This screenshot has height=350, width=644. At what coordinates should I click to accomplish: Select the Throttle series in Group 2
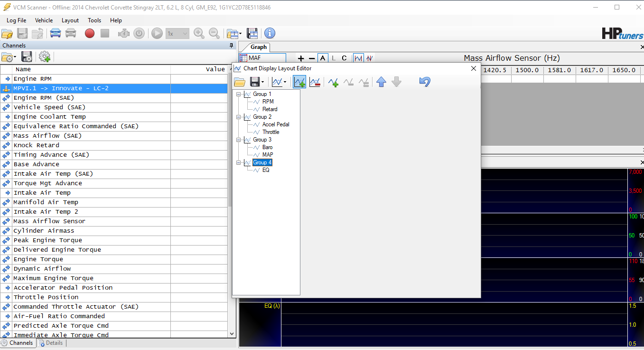(x=271, y=132)
